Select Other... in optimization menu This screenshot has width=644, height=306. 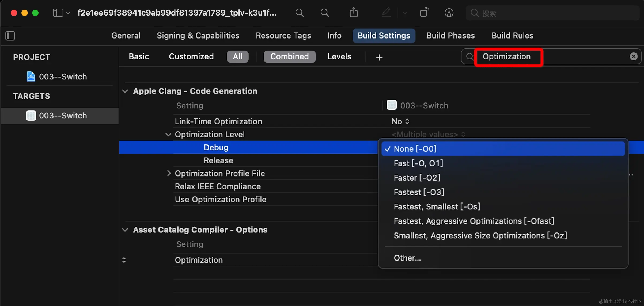click(407, 258)
